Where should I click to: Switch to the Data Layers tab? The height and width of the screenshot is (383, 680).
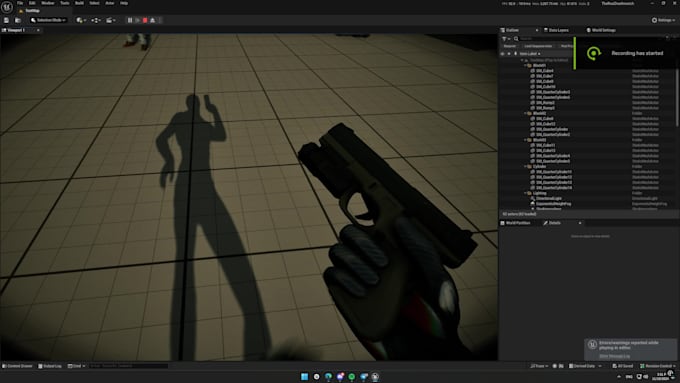pyautogui.click(x=556, y=30)
